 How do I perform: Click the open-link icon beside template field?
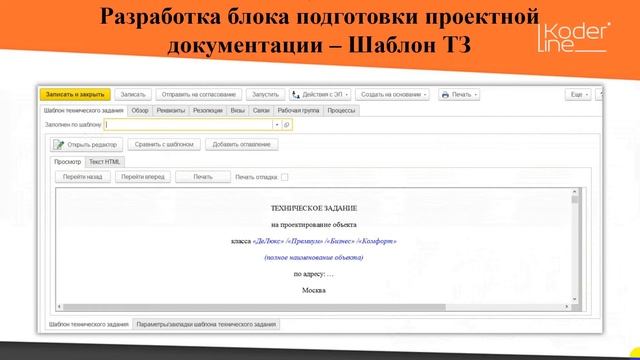tap(287, 125)
